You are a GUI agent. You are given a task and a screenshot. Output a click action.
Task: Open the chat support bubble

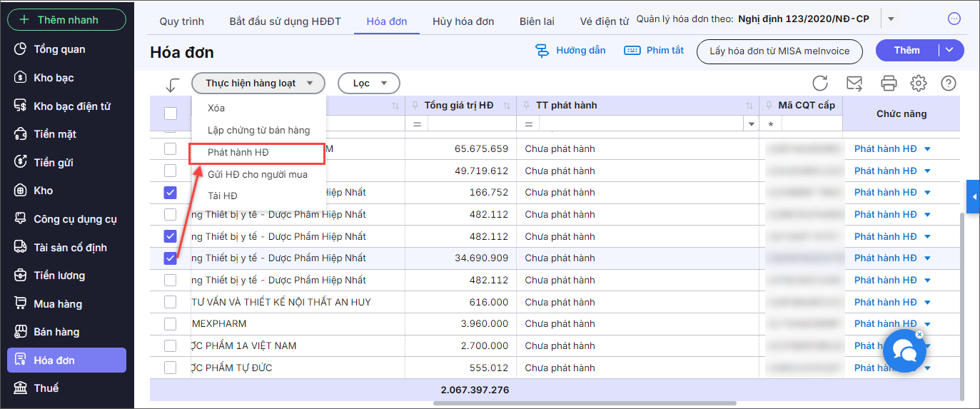click(x=904, y=350)
